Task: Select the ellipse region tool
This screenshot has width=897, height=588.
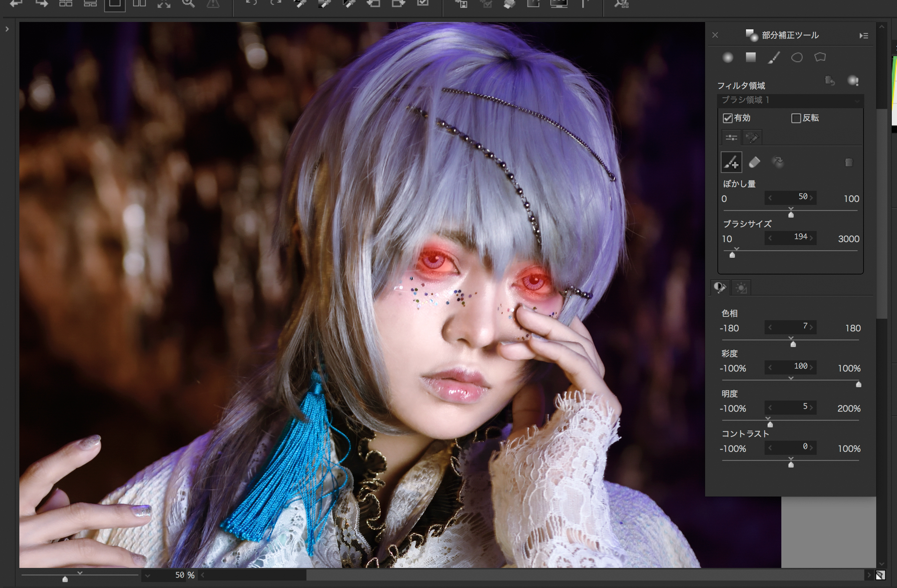Action: (797, 58)
